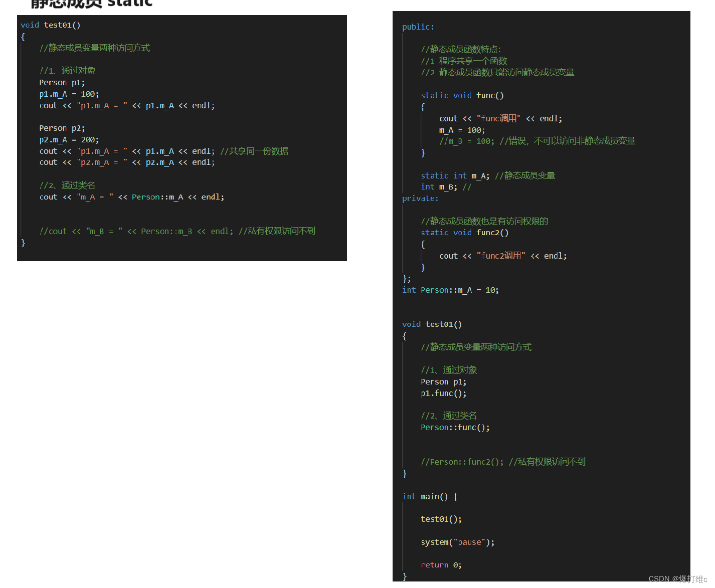The height and width of the screenshot is (588, 715).
Task: Click the commented line '//Person::func2();'
Action: (503, 462)
